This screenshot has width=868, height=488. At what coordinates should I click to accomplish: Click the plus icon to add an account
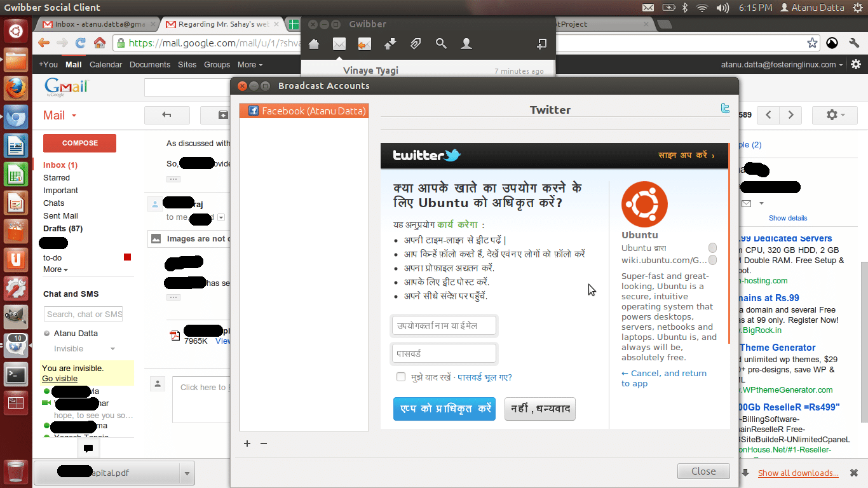[247, 444]
